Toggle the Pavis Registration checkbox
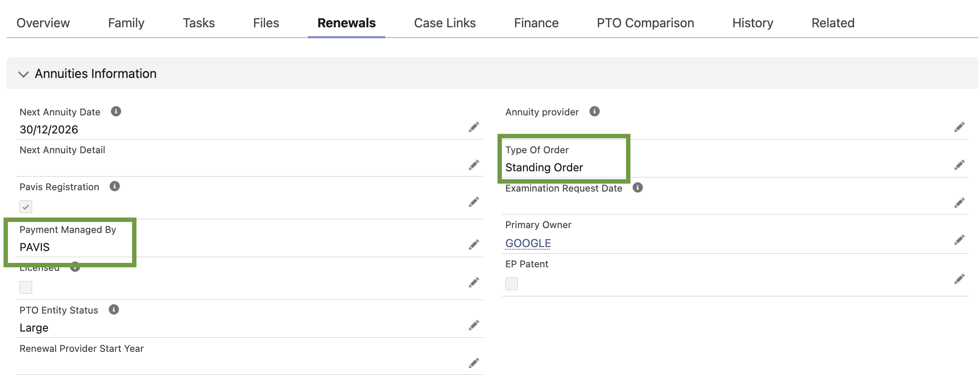Image resolution: width=980 pixels, height=384 pixels. pos(26,207)
